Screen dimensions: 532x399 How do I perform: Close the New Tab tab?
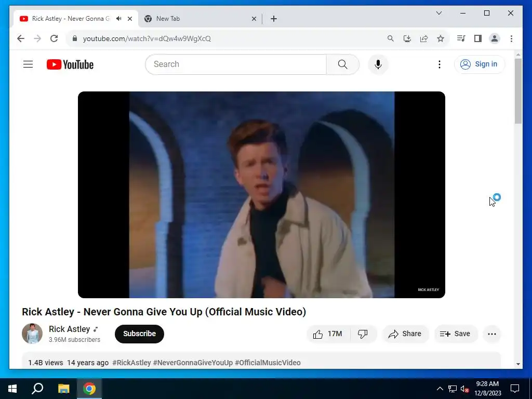pos(254,19)
